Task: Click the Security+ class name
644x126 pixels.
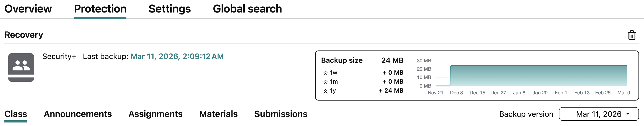Action: [x=59, y=57]
